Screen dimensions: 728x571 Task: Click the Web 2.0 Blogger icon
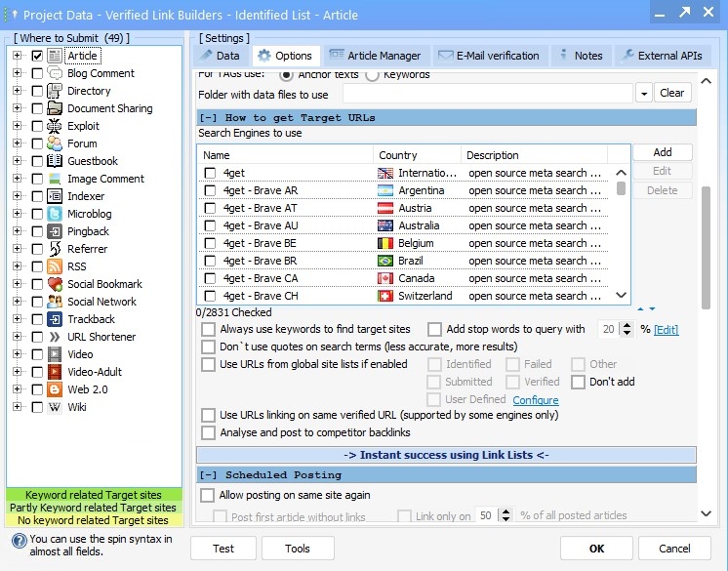(x=55, y=389)
